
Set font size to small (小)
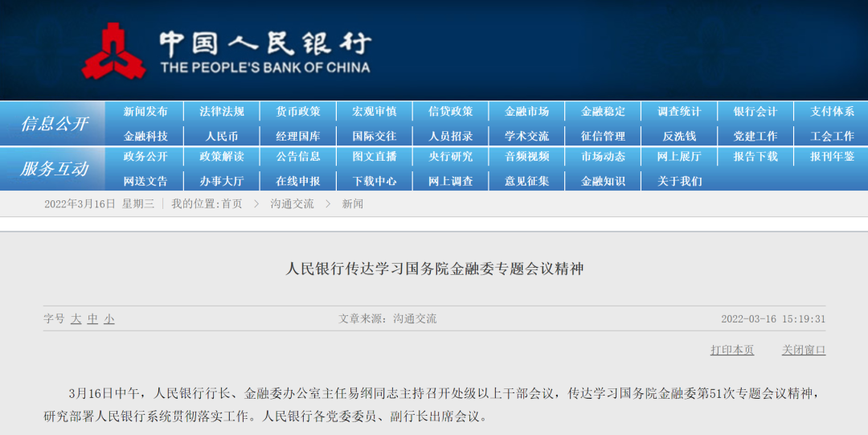coord(109,319)
